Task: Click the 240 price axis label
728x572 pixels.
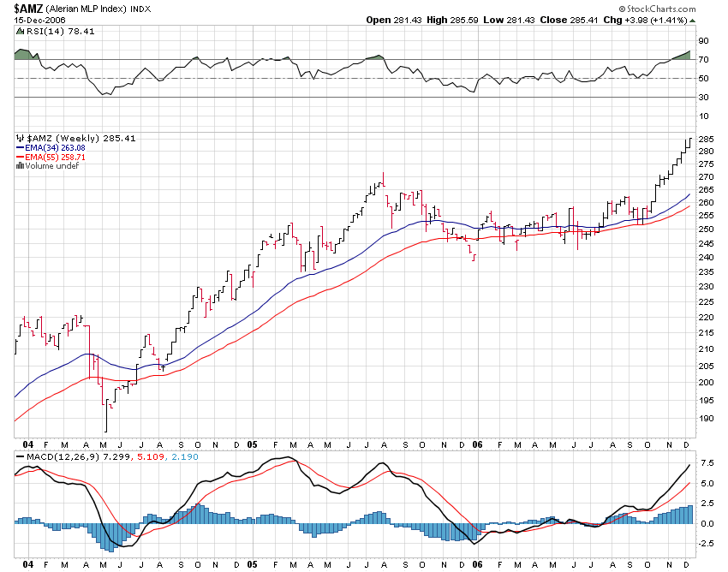Action: [x=706, y=257]
